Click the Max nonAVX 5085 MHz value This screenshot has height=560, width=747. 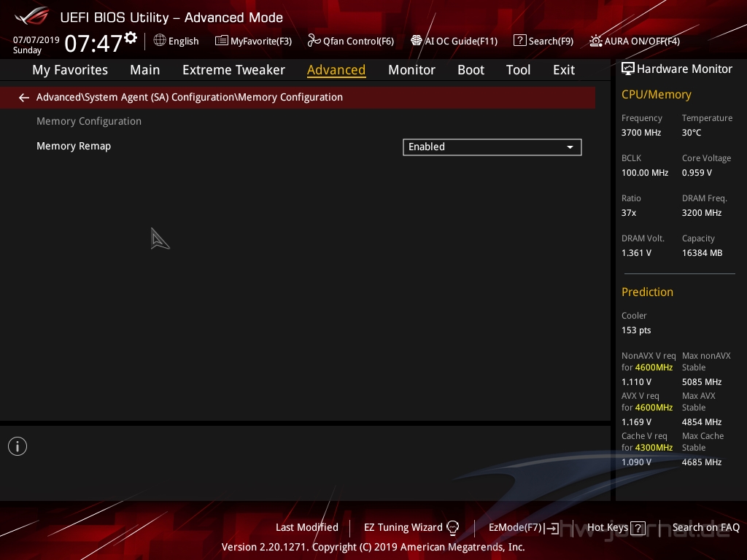701,382
